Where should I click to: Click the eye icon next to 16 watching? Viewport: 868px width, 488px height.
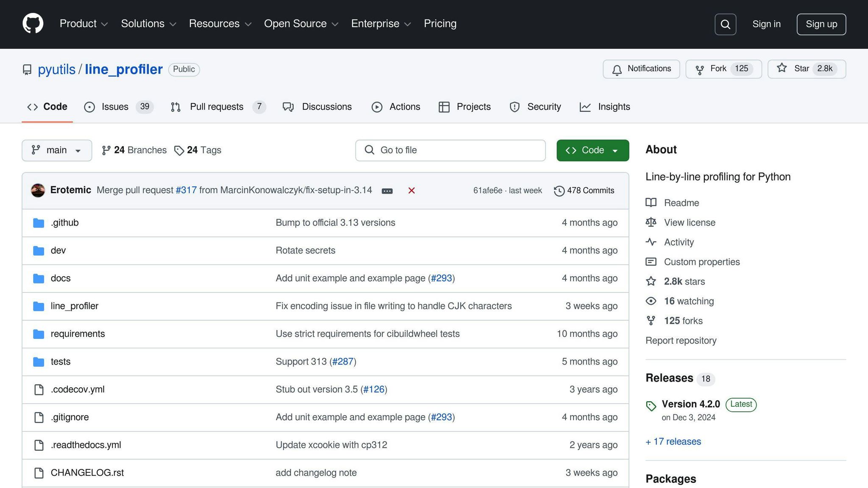(x=651, y=301)
